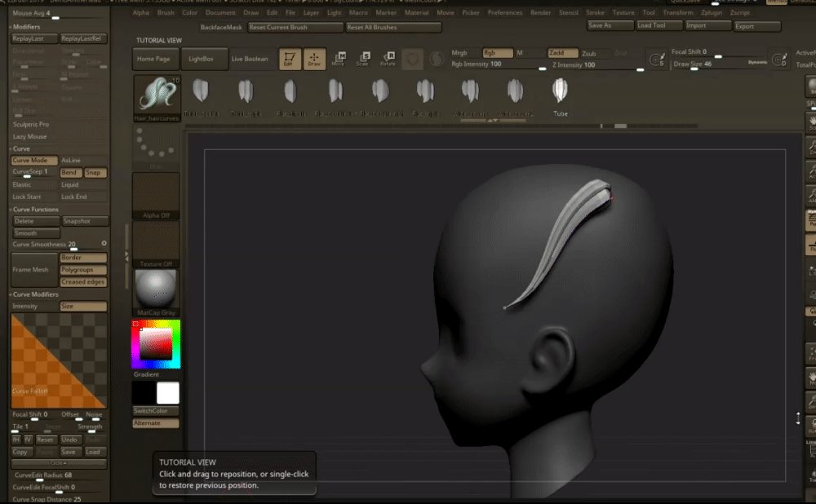
Task: Click the Home Page button
Action: (156, 59)
